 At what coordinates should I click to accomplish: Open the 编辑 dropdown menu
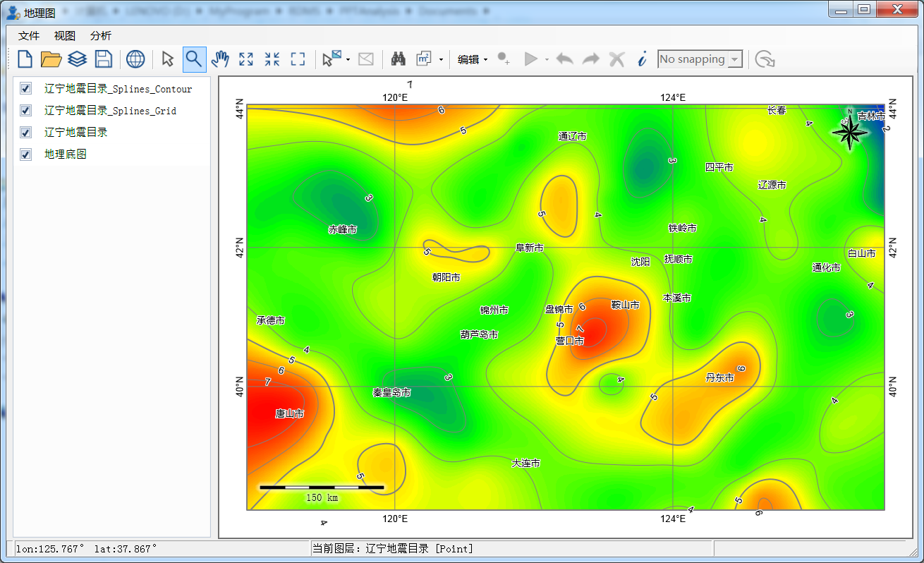tap(473, 60)
